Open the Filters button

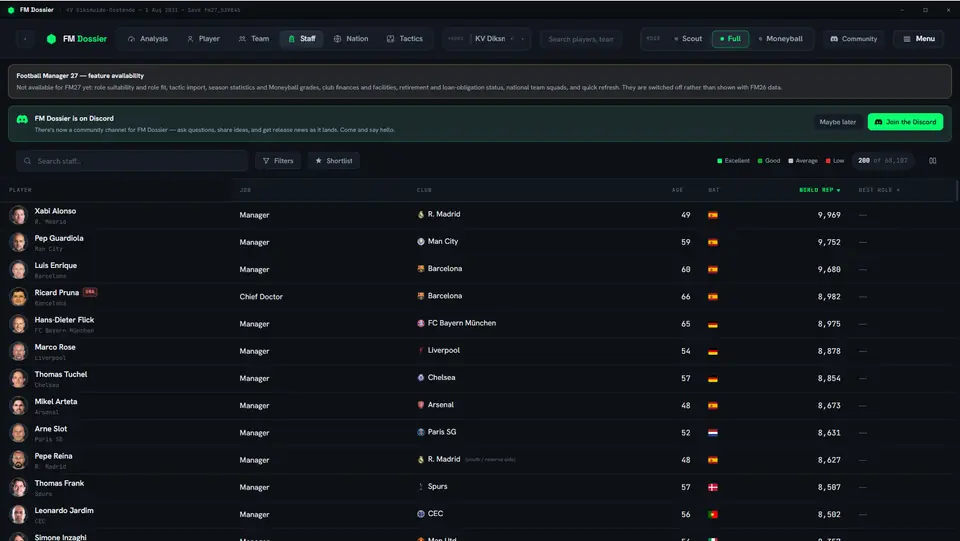pyautogui.click(x=278, y=161)
